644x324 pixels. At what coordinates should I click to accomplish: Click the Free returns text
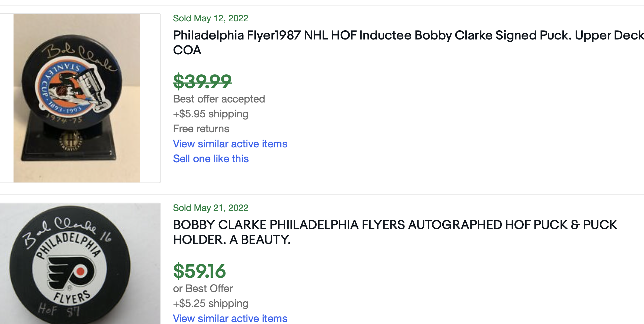coord(201,129)
